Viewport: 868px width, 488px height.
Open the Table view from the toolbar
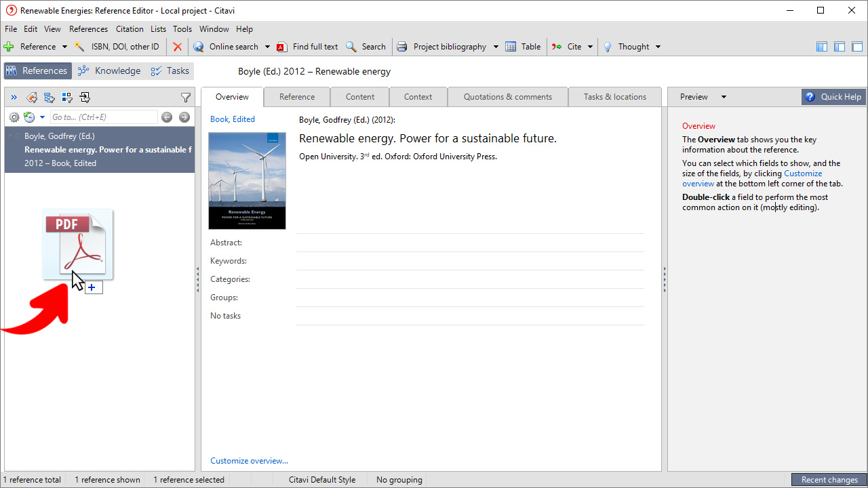coord(523,47)
